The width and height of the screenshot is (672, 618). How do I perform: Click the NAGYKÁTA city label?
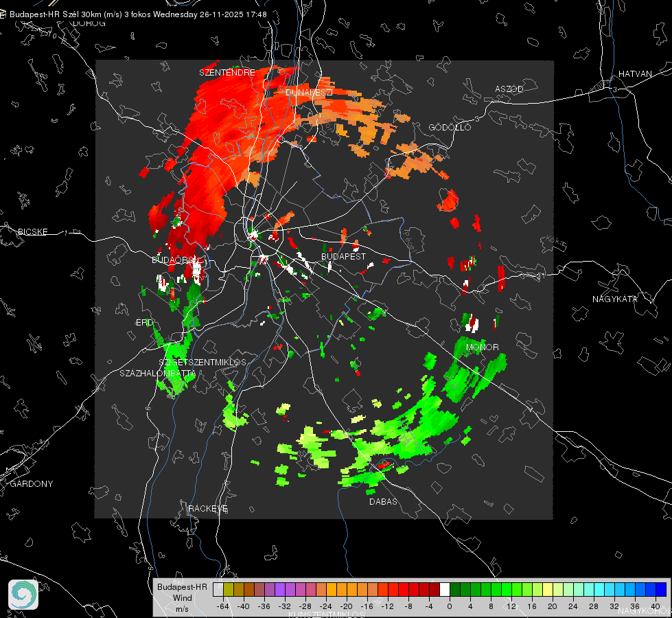pyautogui.click(x=615, y=299)
